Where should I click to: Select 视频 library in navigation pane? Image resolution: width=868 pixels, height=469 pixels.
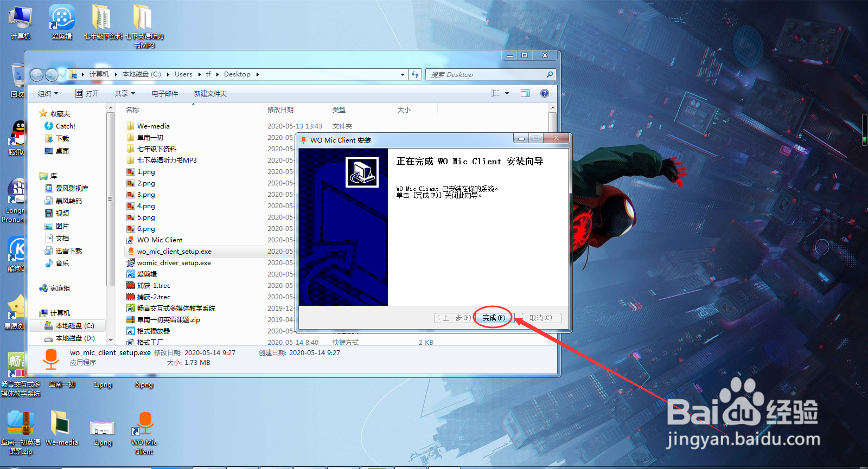click(57, 213)
